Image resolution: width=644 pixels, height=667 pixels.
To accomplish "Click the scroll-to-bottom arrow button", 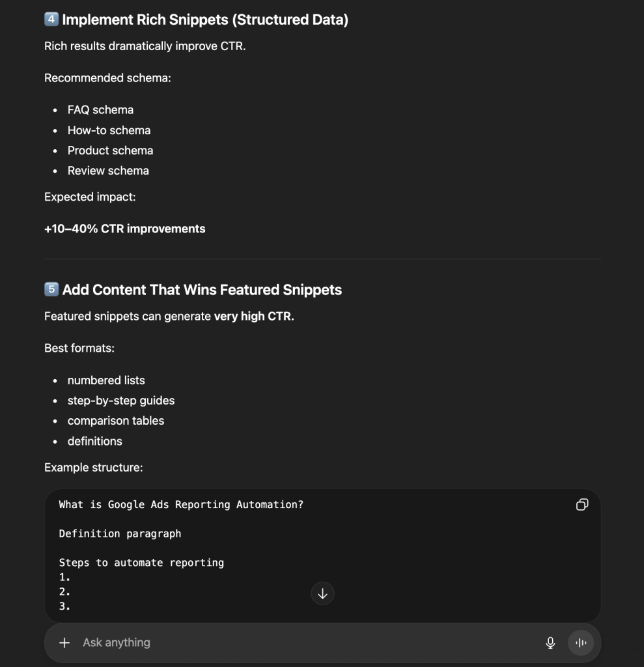I will [322, 593].
